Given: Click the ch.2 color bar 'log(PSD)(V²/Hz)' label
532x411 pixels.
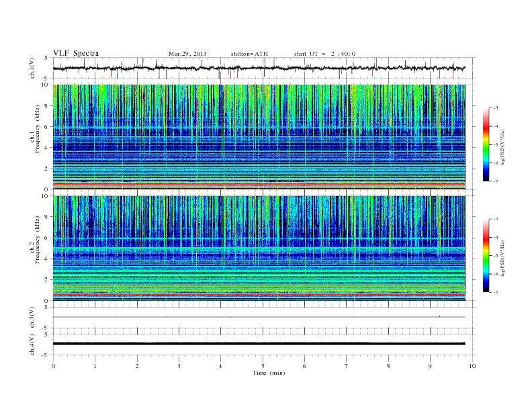Looking at the screenshot, I should 504,258.
